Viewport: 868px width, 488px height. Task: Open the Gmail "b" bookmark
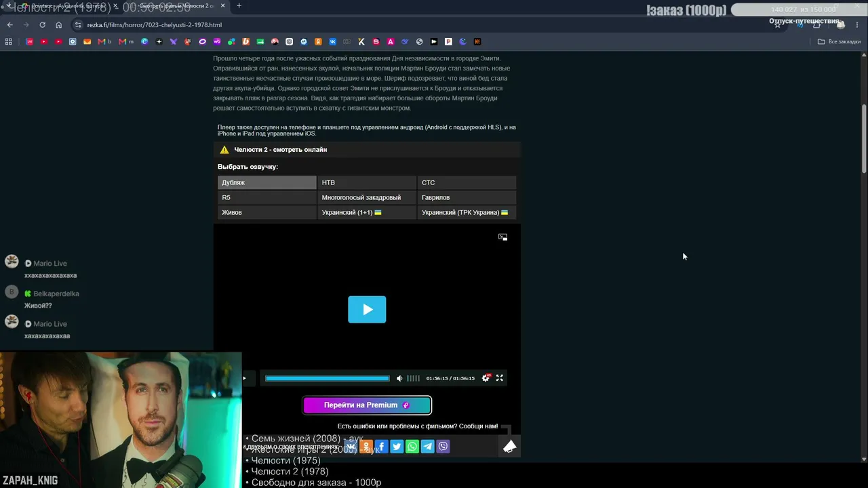coord(104,42)
